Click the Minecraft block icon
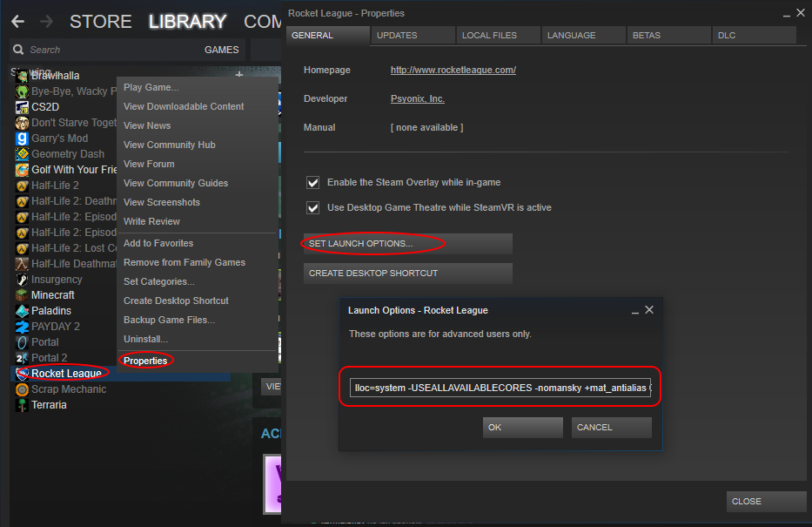 click(x=22, y=295)
